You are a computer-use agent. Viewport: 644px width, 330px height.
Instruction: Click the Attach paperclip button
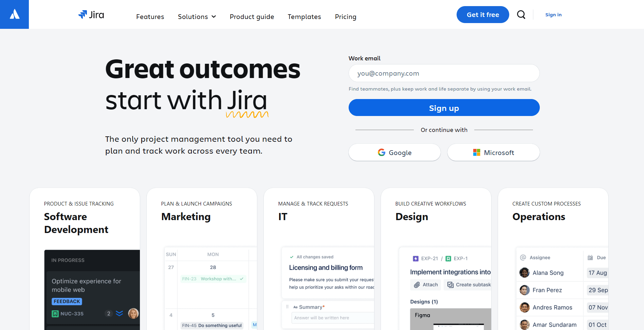click(426, 285)
